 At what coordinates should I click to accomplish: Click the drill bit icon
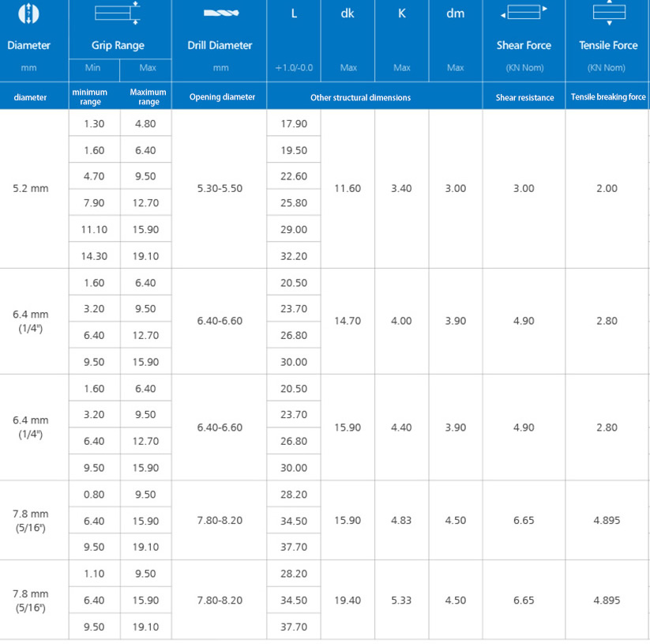click(220, 13)
